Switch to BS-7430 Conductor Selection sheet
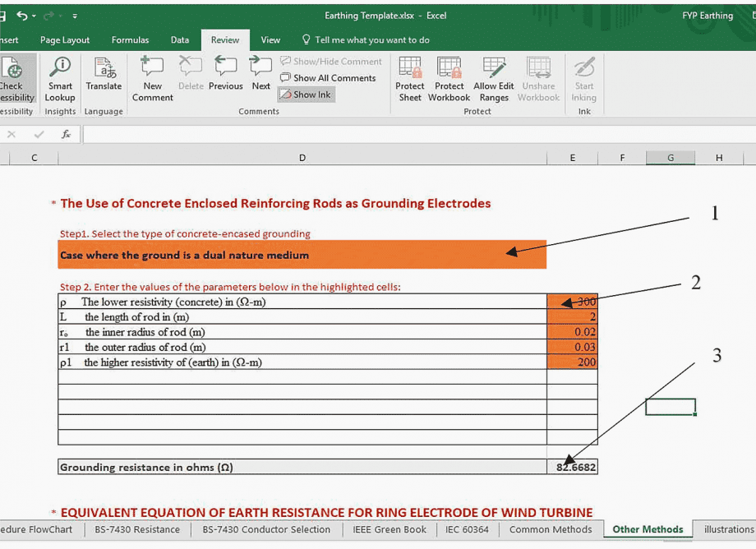Viewport: 756px width, 549px height. pos(266,529)
